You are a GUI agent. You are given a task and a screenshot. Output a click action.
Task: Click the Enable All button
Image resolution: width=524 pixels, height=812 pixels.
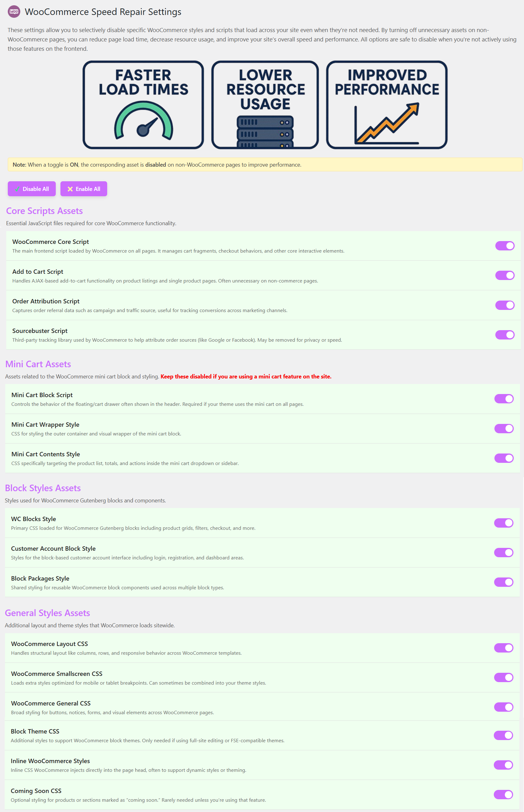click(84, 189)
